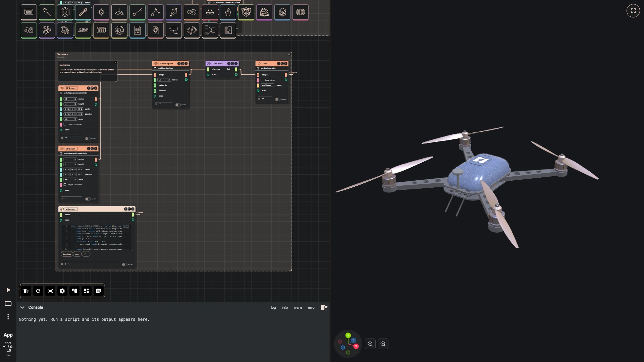644x362 pixels.
Task: Click the reload button in the bottom toolbar
Action: [x=38, y=291]
